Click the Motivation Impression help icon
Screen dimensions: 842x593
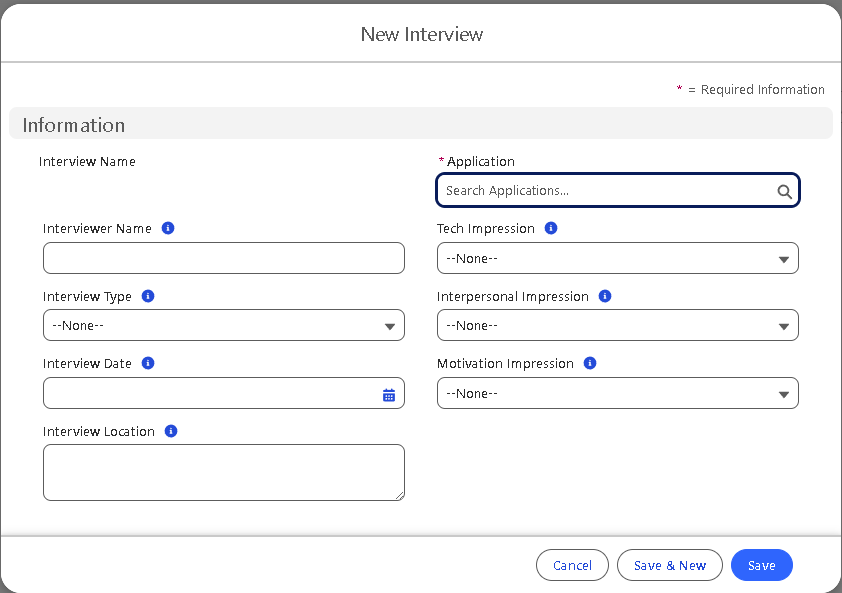[x=590, y=363]
